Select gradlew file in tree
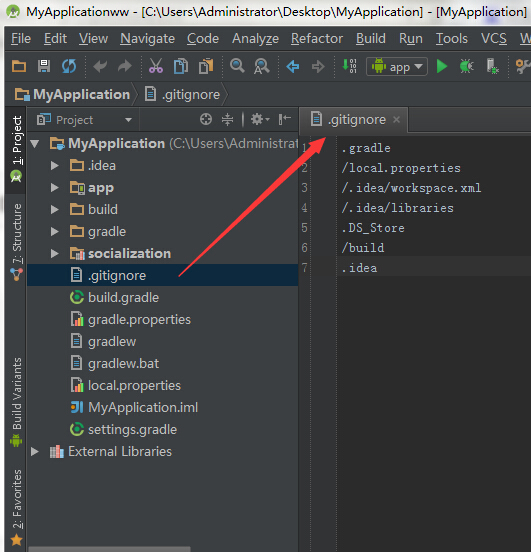The image size is (531, 552). [103, 341]
